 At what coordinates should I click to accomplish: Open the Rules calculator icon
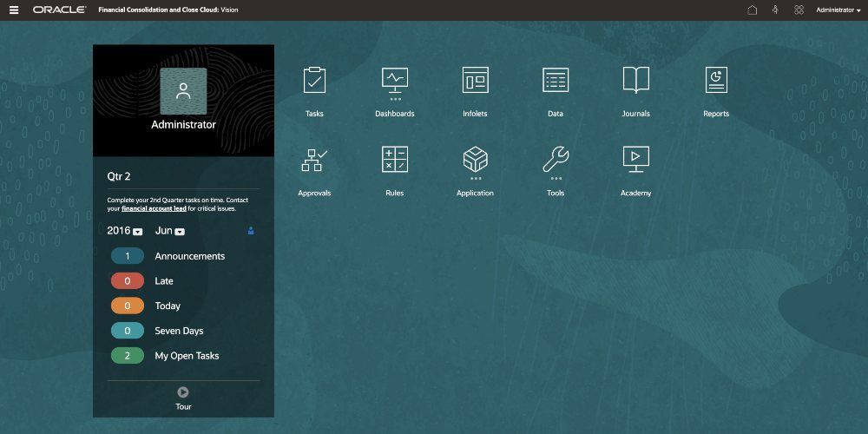click(395, 160)
